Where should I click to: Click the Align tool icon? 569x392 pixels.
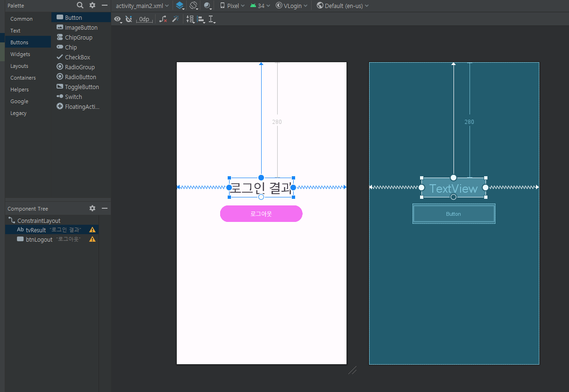tap(202, 19)
